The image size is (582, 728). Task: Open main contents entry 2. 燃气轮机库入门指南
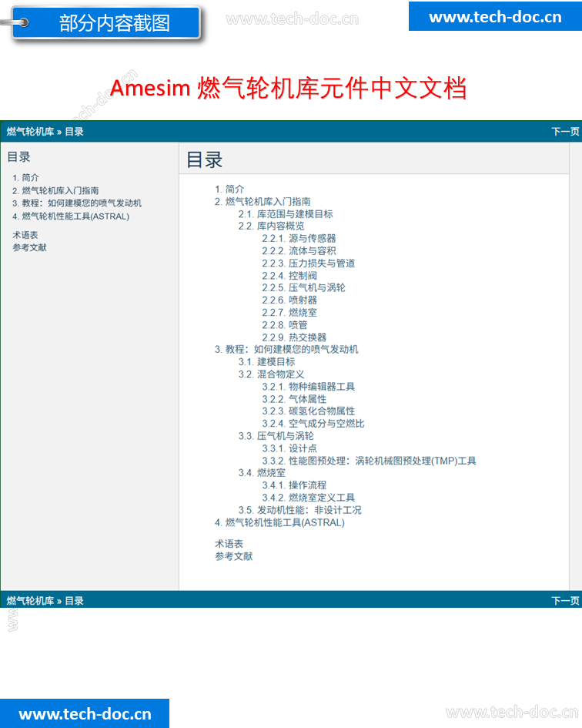click(x=263, y=202)
